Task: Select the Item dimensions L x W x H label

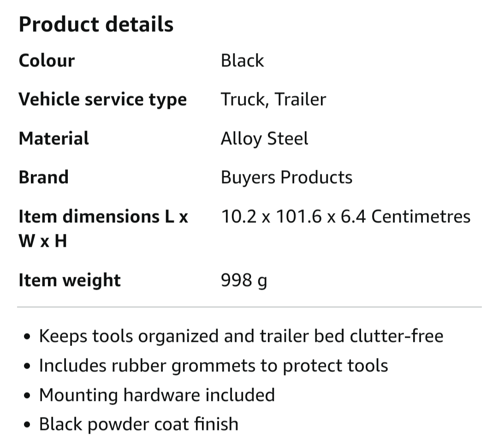Action: point(104,228)
